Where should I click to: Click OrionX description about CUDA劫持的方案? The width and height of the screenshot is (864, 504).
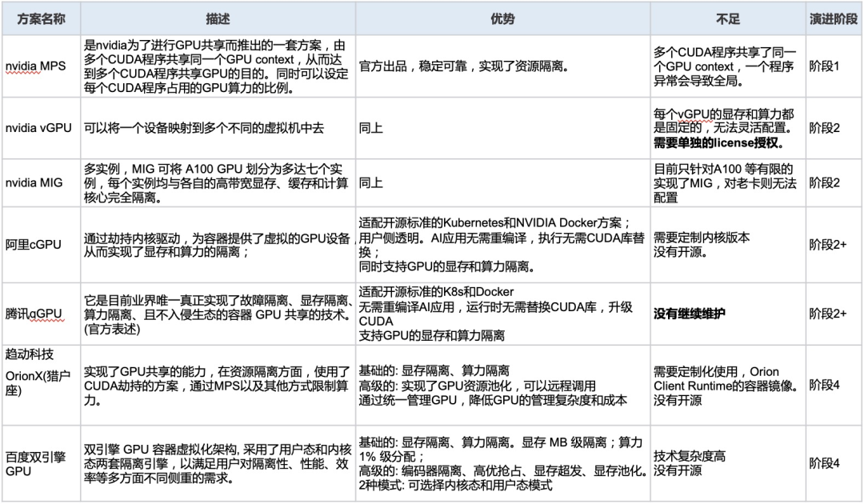point(217,386)
